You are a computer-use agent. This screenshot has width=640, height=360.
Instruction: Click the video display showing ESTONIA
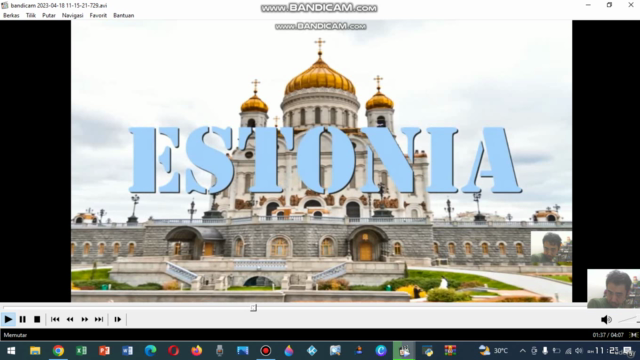321,161
